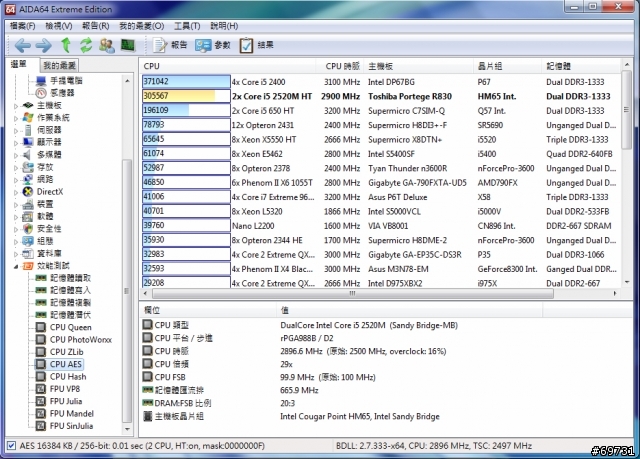Expand the 顯示器 tree node arrow

click(x=16, y=143)
